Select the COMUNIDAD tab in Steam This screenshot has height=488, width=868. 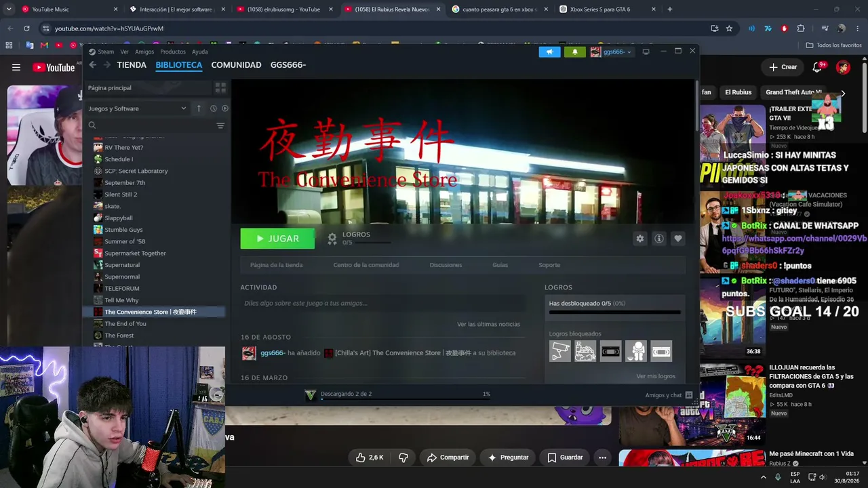click(x=236, y=65)
